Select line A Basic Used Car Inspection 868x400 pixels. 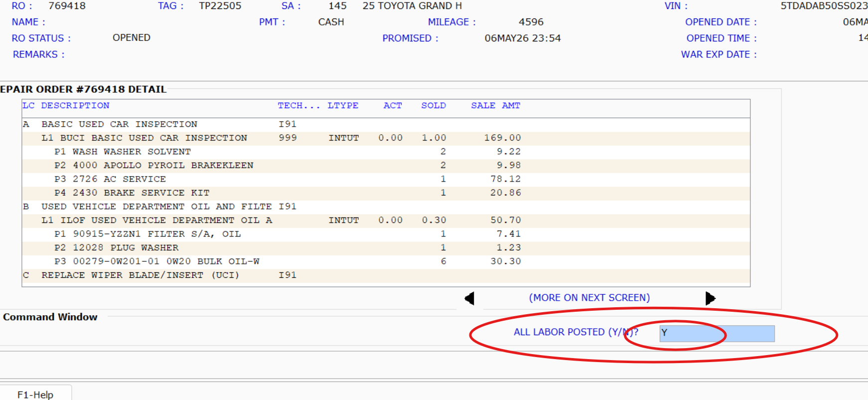tap(386, 124)
